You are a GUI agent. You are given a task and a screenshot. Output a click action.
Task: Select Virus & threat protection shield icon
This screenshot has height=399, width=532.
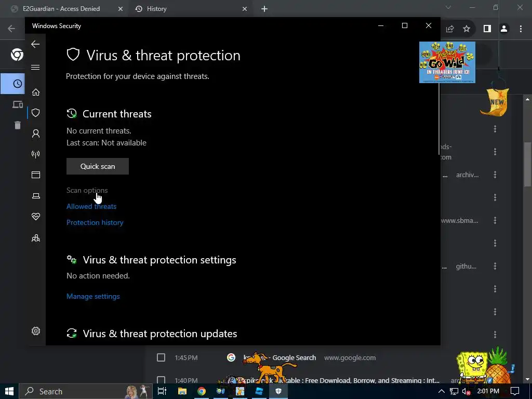(36, 113)
